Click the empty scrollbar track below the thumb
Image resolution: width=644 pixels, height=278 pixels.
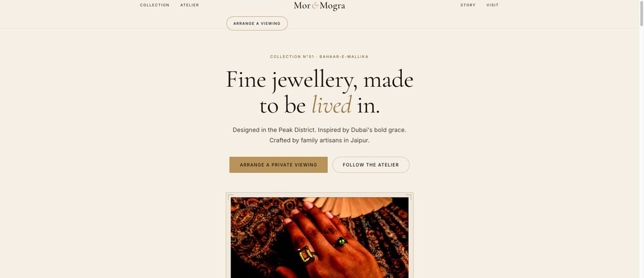point(641,152)
